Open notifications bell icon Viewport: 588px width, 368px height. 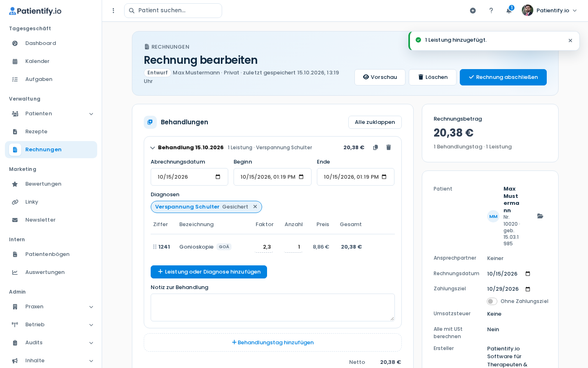[509, 11]
